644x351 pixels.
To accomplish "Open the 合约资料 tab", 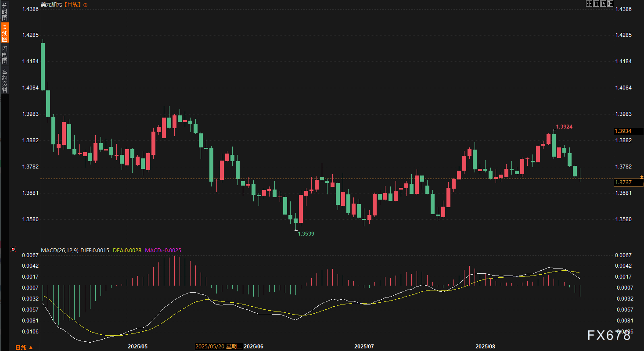I will 4,80.
